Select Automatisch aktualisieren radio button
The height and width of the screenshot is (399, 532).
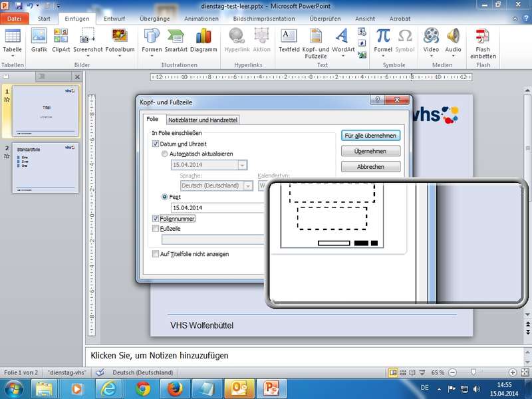coord(166,154)
